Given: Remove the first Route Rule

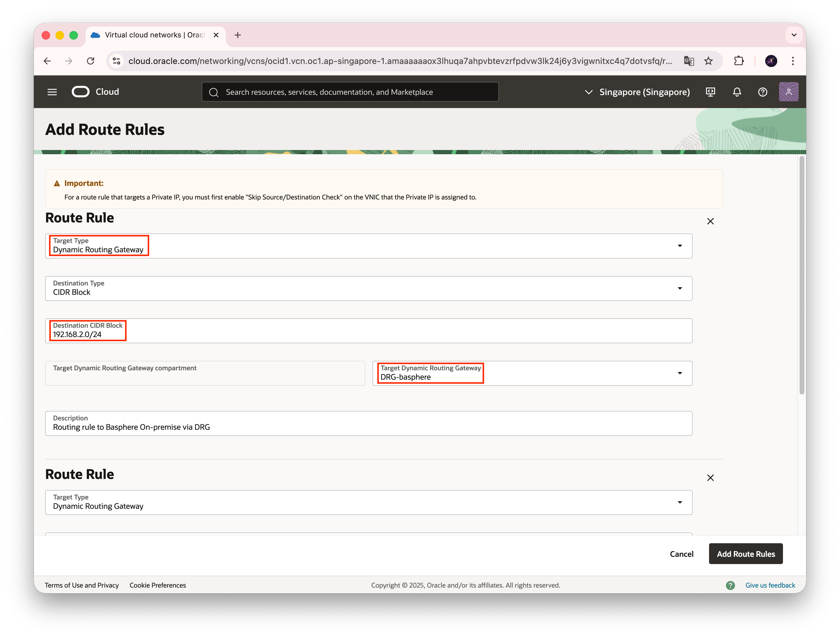Looking at the screenshot, I should pyautogui.click(x=710, y=221).
